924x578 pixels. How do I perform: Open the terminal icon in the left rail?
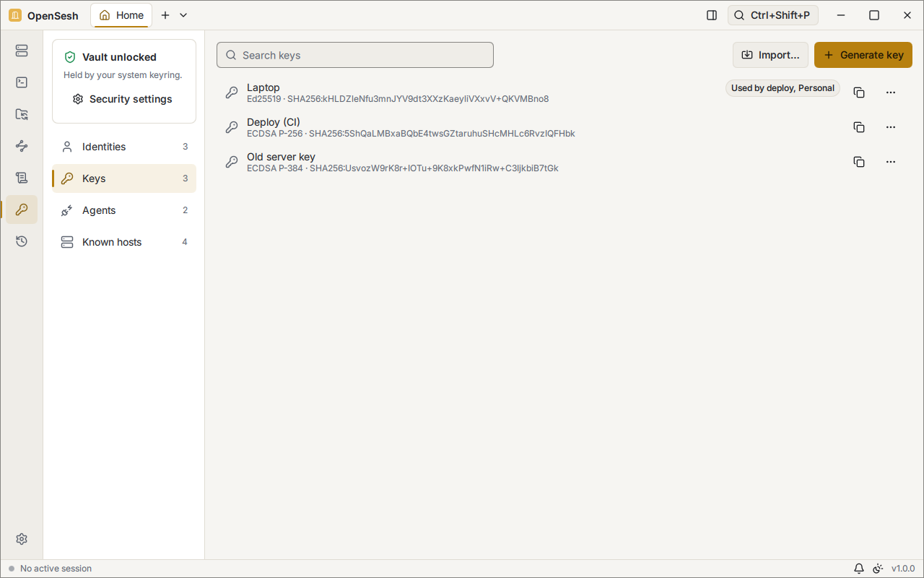coord(22,82)
